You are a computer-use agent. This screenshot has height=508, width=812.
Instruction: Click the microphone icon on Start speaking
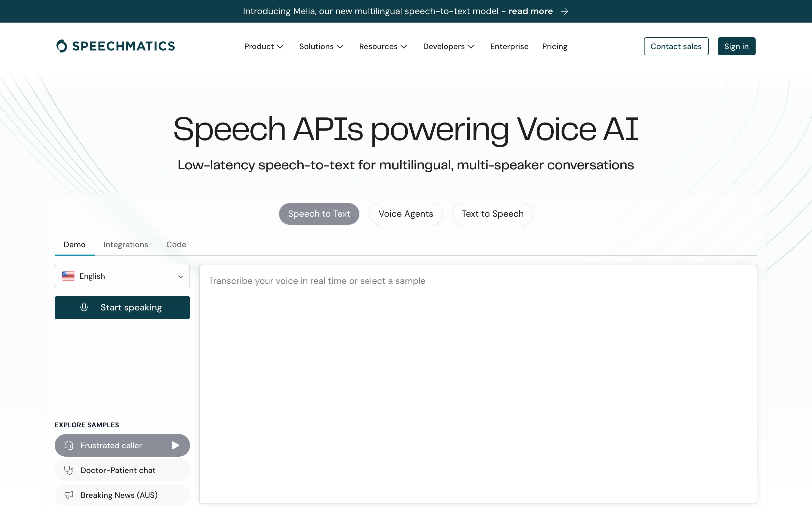point(84,307)
